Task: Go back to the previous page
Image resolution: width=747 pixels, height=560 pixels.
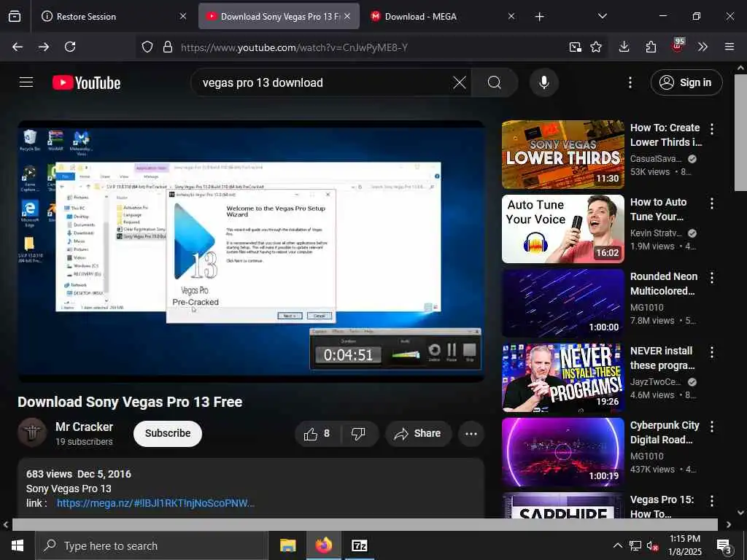Action: coord(18,47)
